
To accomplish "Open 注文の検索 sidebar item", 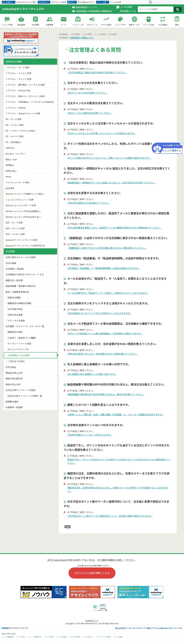I will [30, 263].
